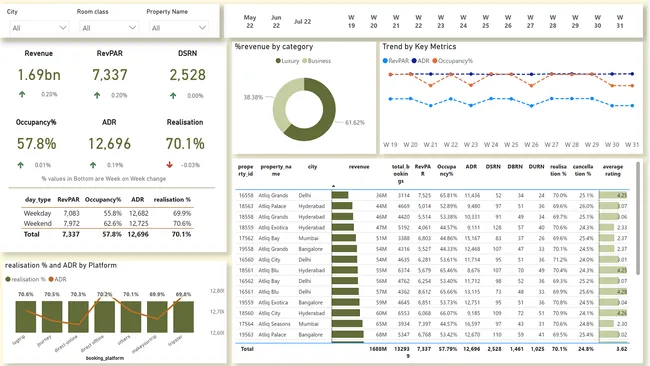Viewport: 650px width, 366px height.
Task: Click the 2,528 DSRN card value
Action: pos(187,75)
